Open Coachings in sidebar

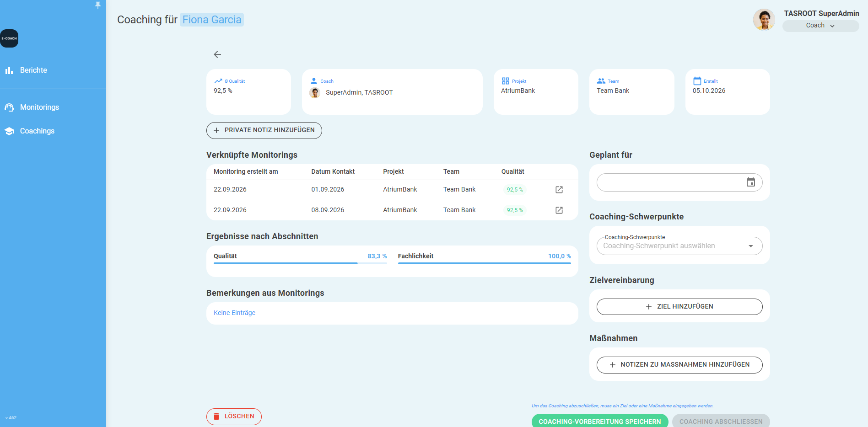(37, 131)
